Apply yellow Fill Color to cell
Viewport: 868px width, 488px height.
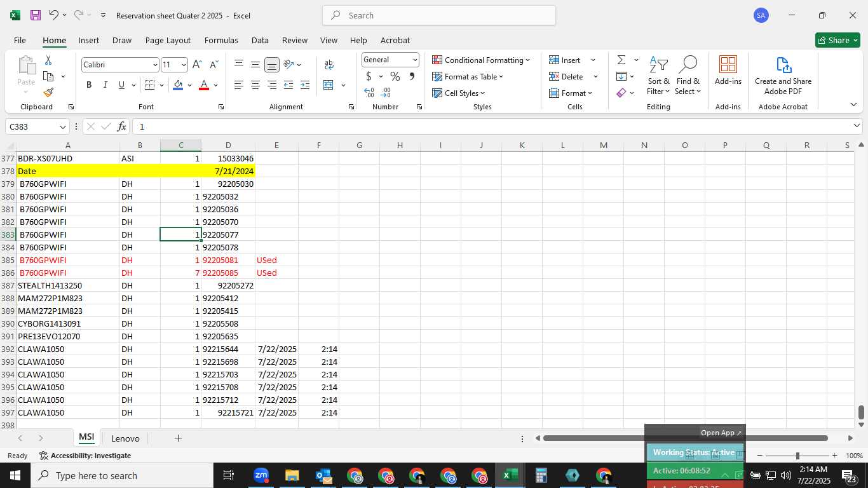[x=178, y=85]
